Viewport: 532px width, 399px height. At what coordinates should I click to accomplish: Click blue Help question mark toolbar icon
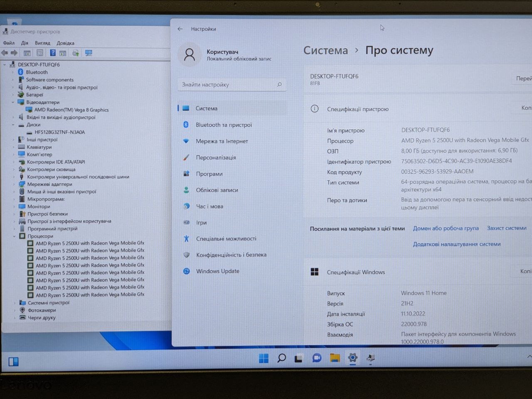coord(53,53)
